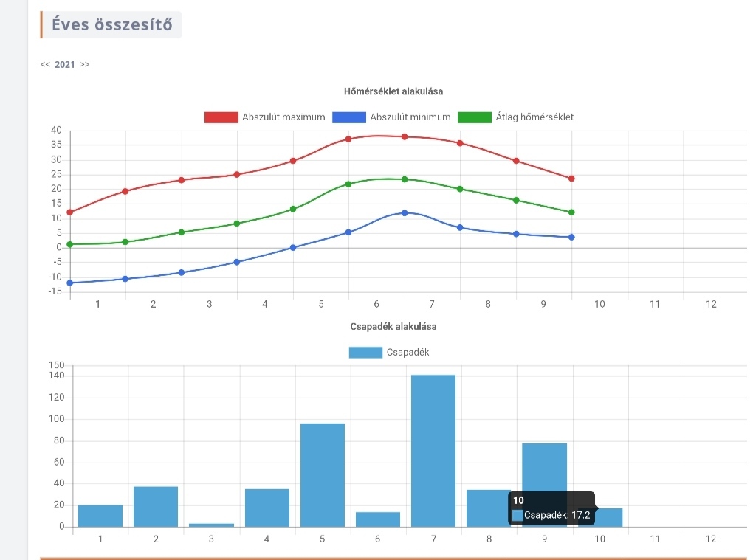Click the green Átlag hőmérséklet color box
Image resolution: width=753 pixels, height=560 pixels.
(x=475, y=117)
